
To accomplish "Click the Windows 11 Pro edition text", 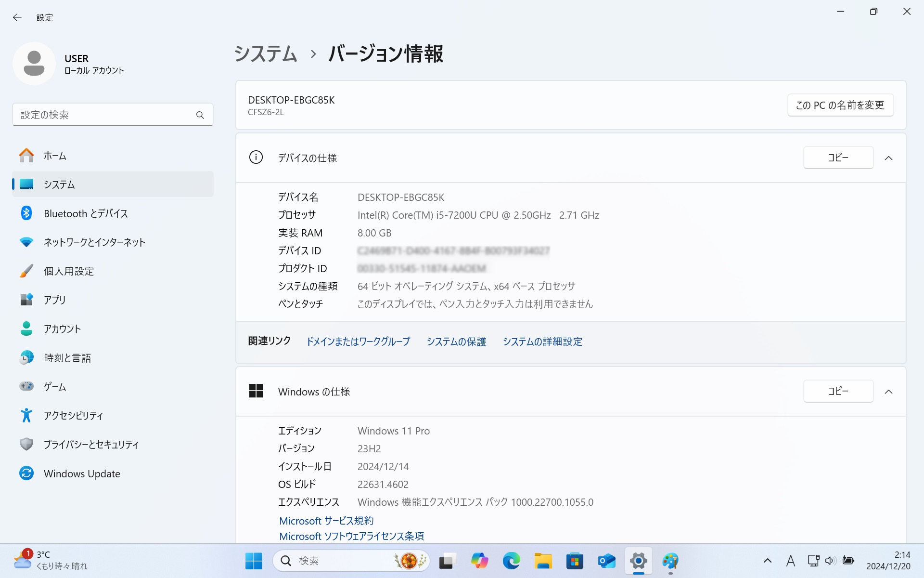I will pyautogui.click(x=394, y=431).
